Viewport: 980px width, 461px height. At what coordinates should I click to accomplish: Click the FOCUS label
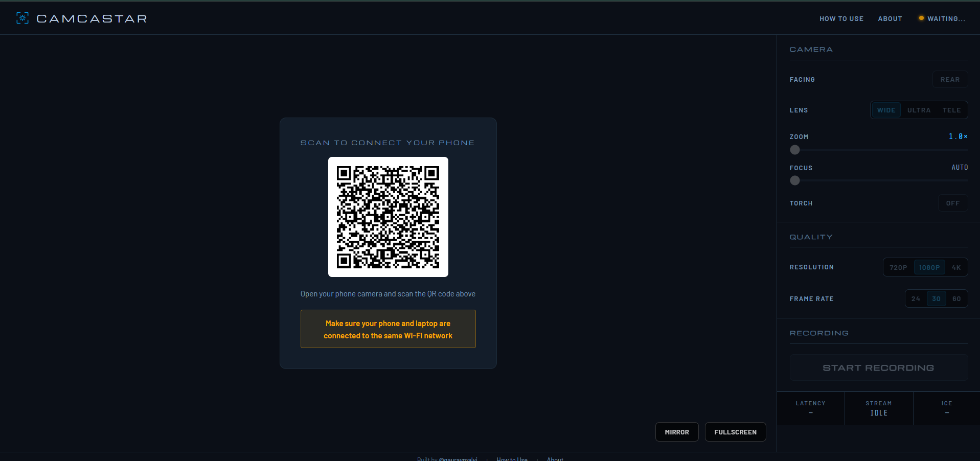[801, 168]
